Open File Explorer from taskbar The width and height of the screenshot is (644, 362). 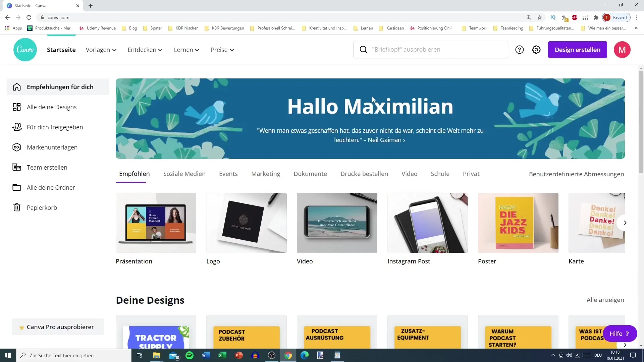157,355
